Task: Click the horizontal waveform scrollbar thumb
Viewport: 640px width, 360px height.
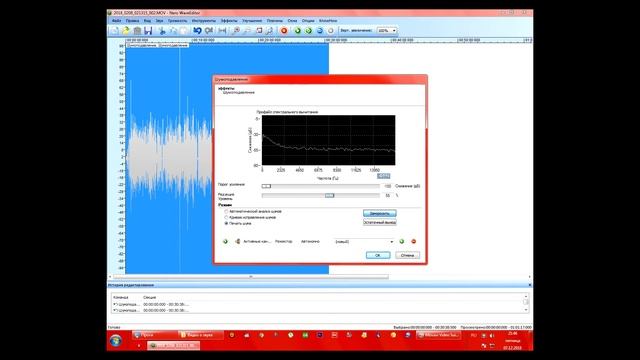Action: pos(251,277)
